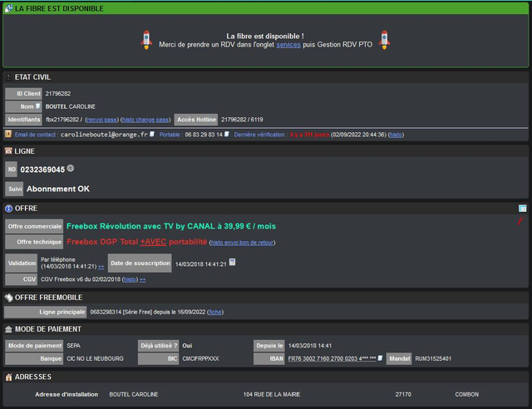Screen dimensions: 532x409
Task: Click the info icon beside OFFRE
Action: pos(8,208)
